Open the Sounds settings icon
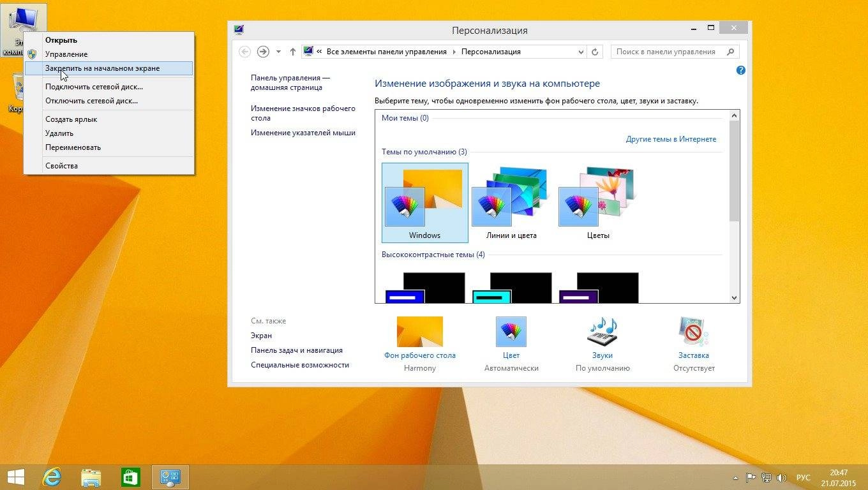This screenshot has height=490, width=868. (602, 332)
